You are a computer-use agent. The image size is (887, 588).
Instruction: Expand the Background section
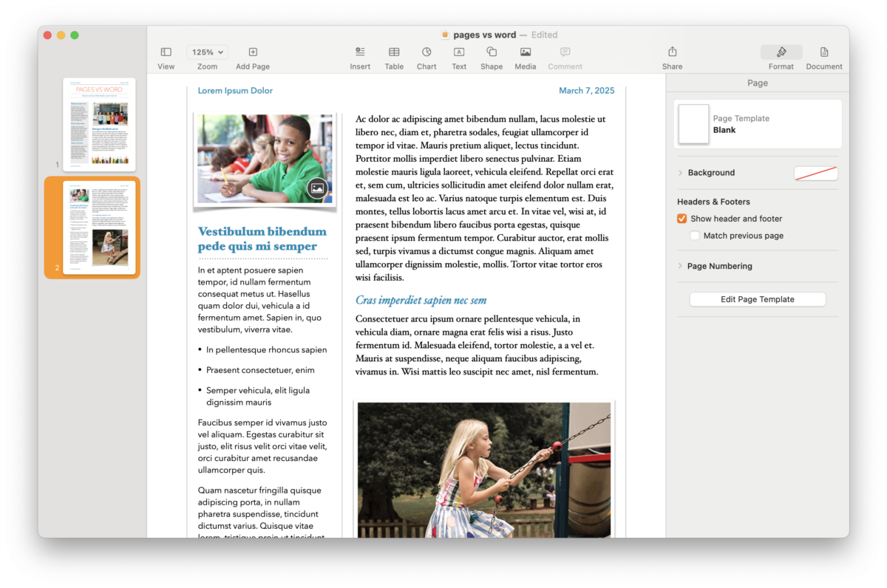(x=681, y=172)
